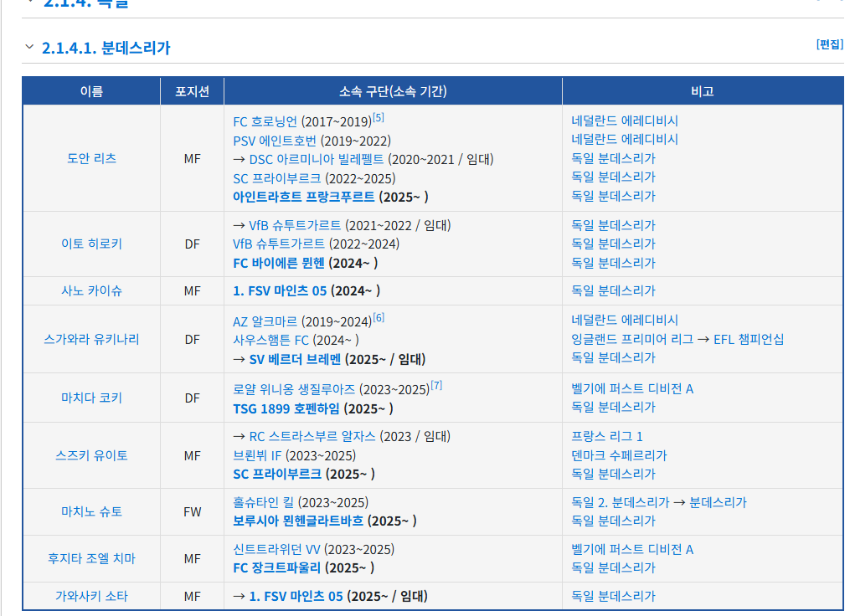Open the 홀슈타인 킬 club link
This screenshot has height=616, width=850.
(x=264, y=503)
